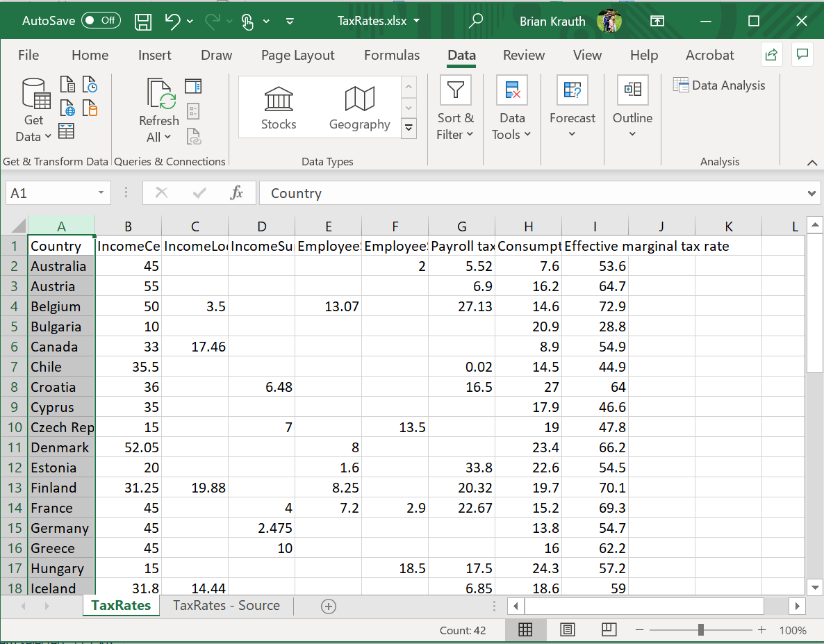824x644 pixels.
Task: Select the Stocks data type
Action: click(x=279, y=108)
